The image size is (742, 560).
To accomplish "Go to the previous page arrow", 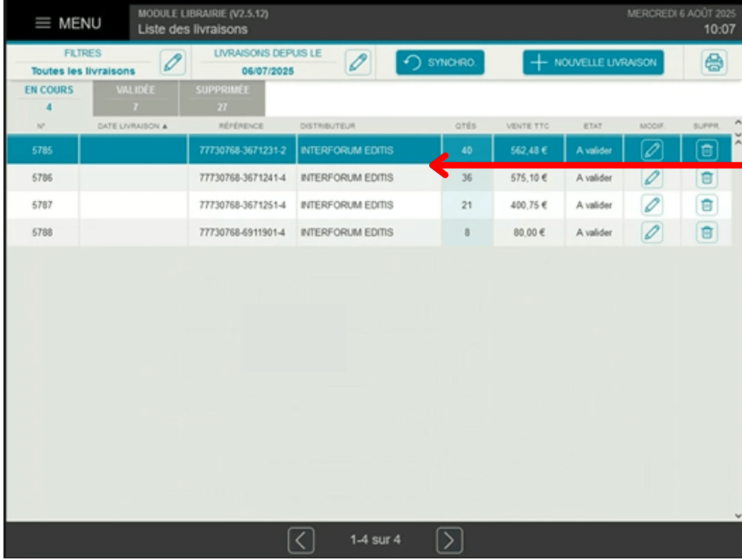I will [301, 540].
